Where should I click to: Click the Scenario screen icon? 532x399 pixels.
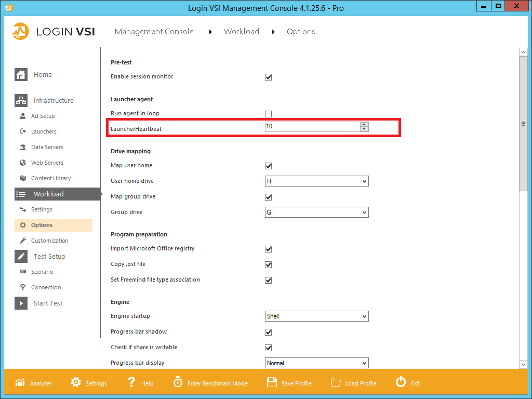(x=23, y=271)
